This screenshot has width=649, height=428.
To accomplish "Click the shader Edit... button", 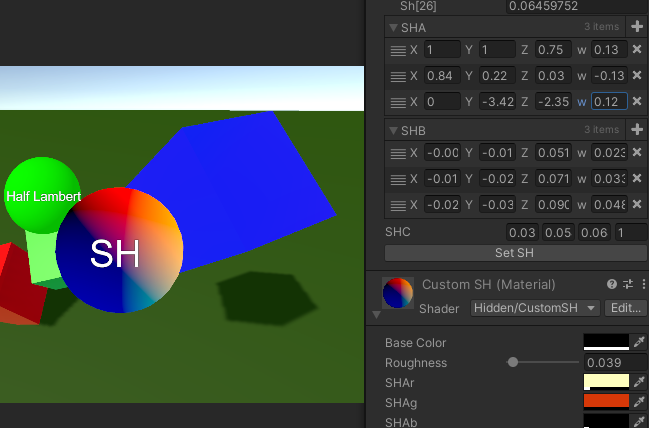I will [626, 308].
